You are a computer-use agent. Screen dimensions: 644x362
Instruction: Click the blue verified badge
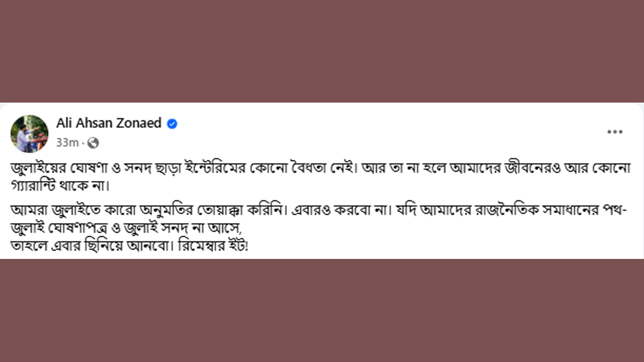172,124
